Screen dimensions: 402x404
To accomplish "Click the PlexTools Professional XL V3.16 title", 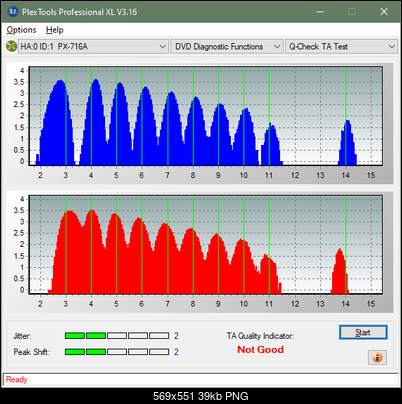I will [79, 12].
